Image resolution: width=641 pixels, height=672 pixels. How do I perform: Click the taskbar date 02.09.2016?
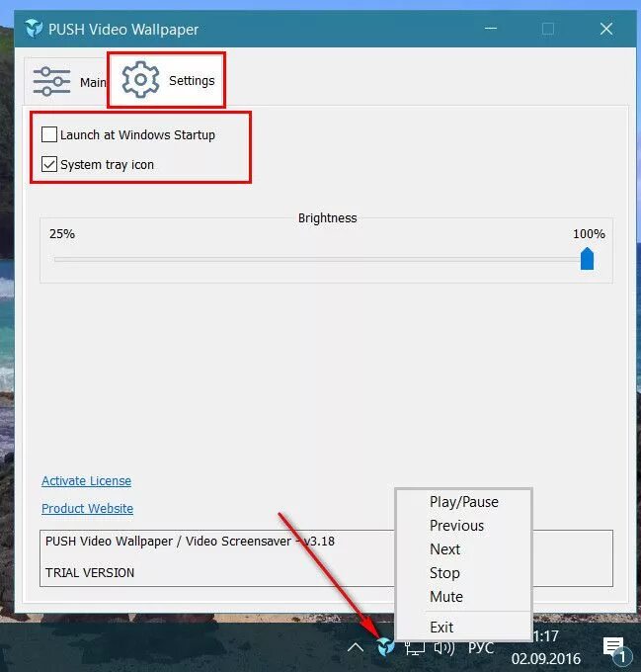tap(546, 658)
